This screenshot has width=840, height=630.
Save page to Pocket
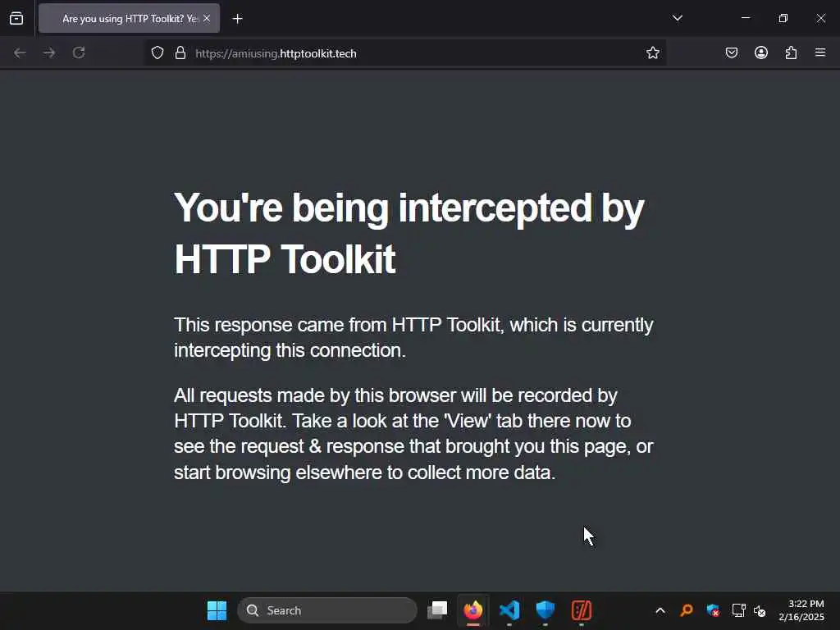(731, 52)
